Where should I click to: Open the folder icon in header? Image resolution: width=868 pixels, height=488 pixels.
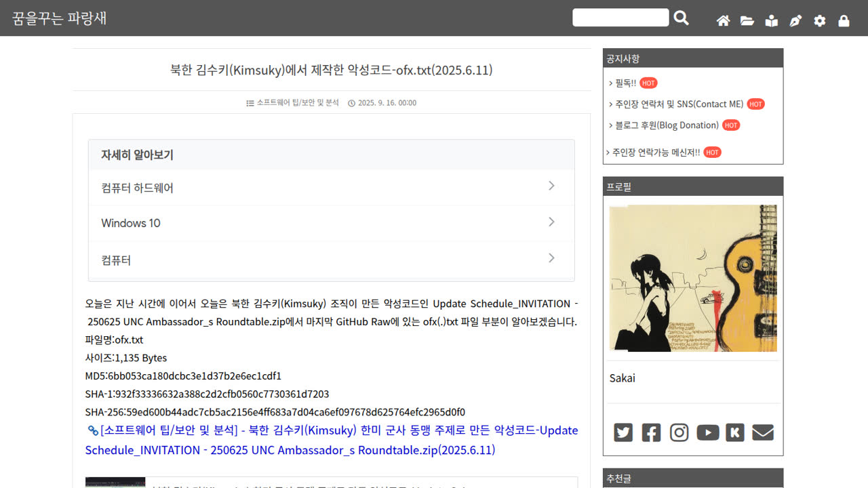[x=747, y=21]
